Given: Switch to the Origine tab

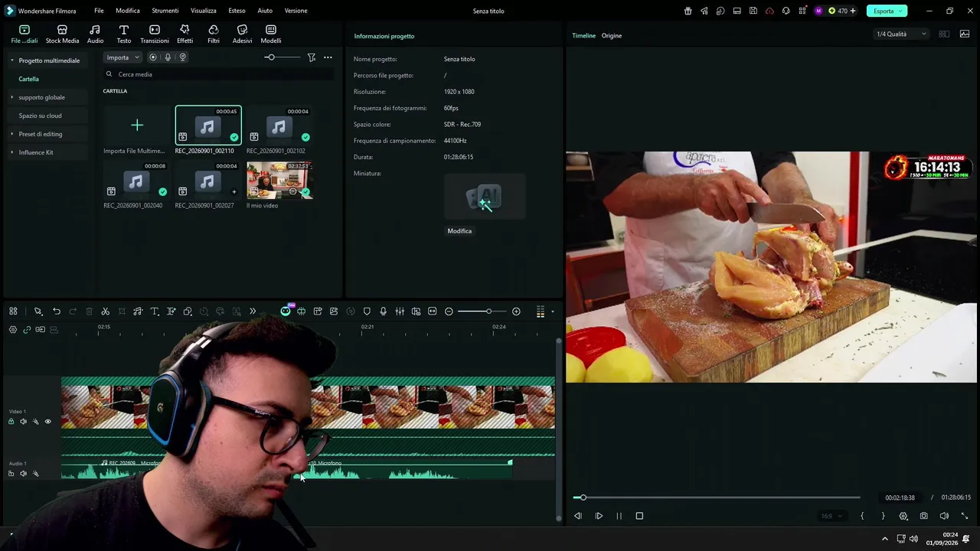Looking at the screenshot, I should [x=612, y=36].
